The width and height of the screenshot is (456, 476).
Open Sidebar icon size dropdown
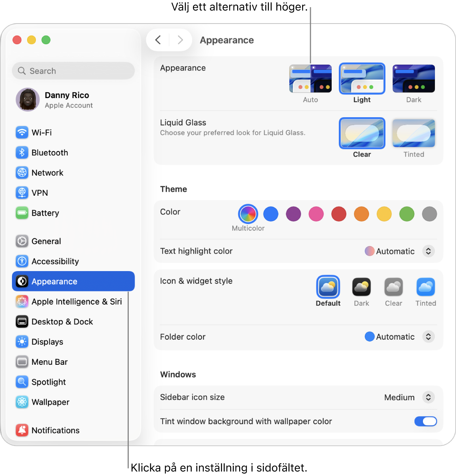428,397
